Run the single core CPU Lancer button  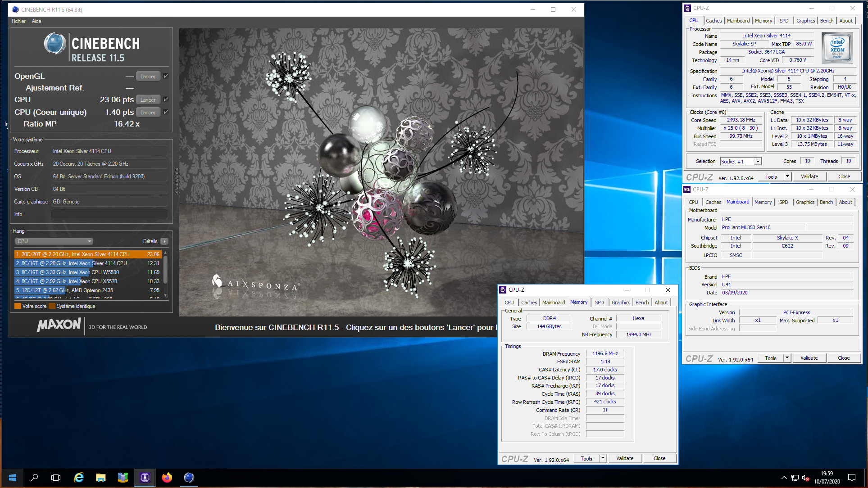pyautogui.click(x=148, y=113)
